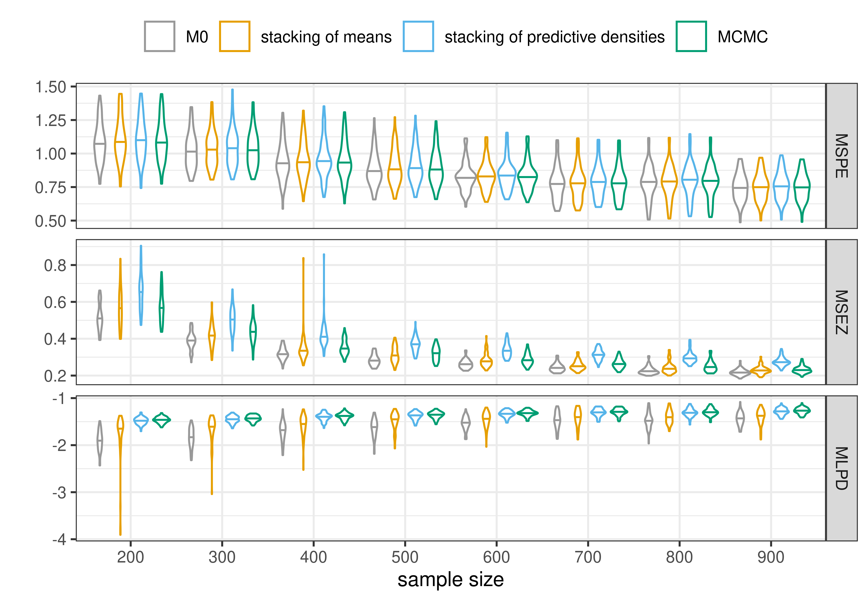Click the 'sample size' axis title
The image size is (868, 601).
450,580
